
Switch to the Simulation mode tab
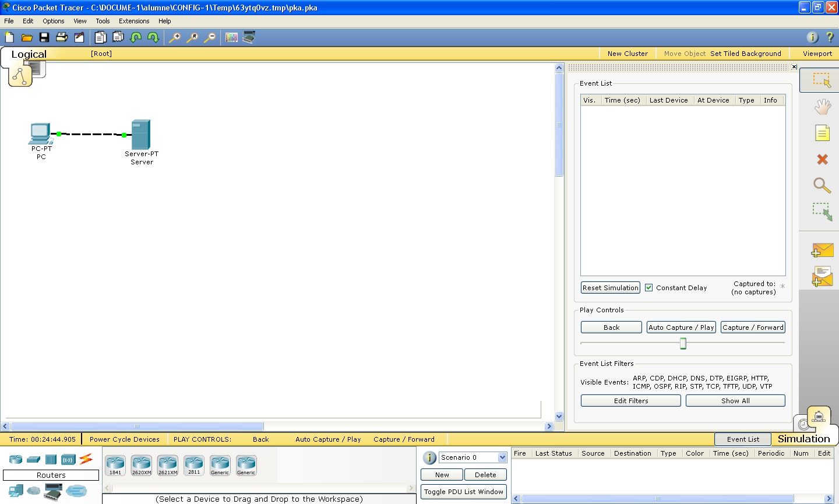(x=803, y=439)
